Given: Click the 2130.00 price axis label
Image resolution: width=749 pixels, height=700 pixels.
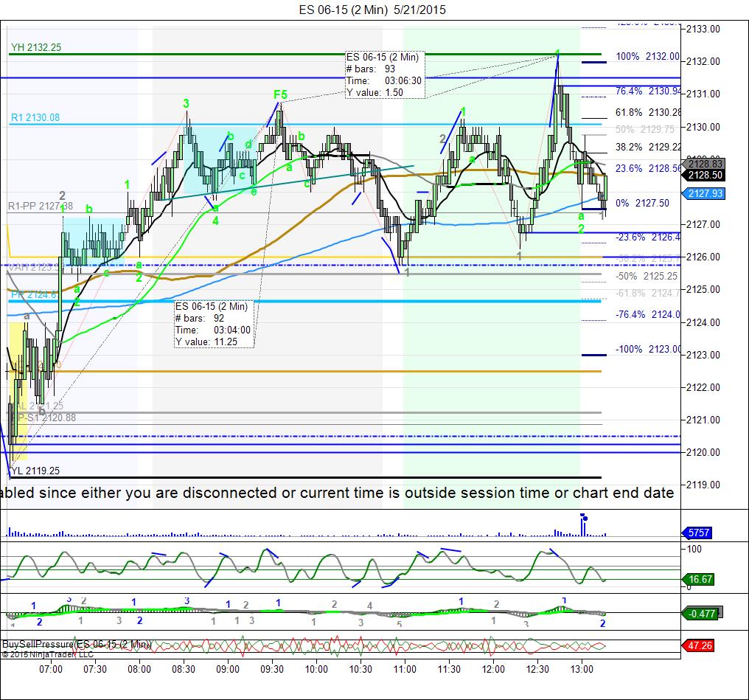Looking at the screenshot, I should pos(703,127).
